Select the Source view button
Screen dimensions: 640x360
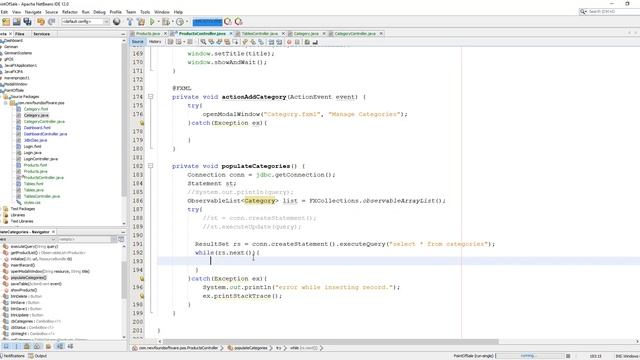(x=138, y=42)
